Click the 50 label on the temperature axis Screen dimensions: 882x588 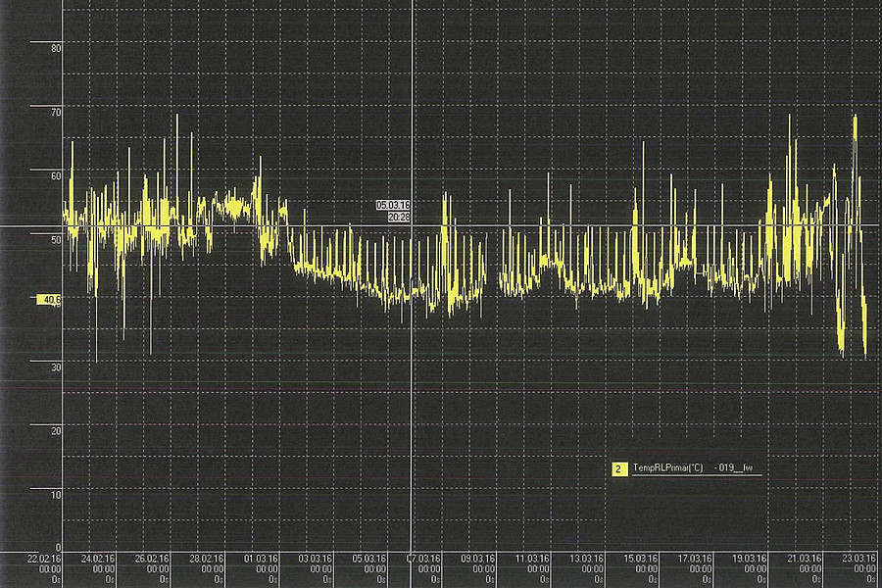pyautogui.click(x=56, y=240)
